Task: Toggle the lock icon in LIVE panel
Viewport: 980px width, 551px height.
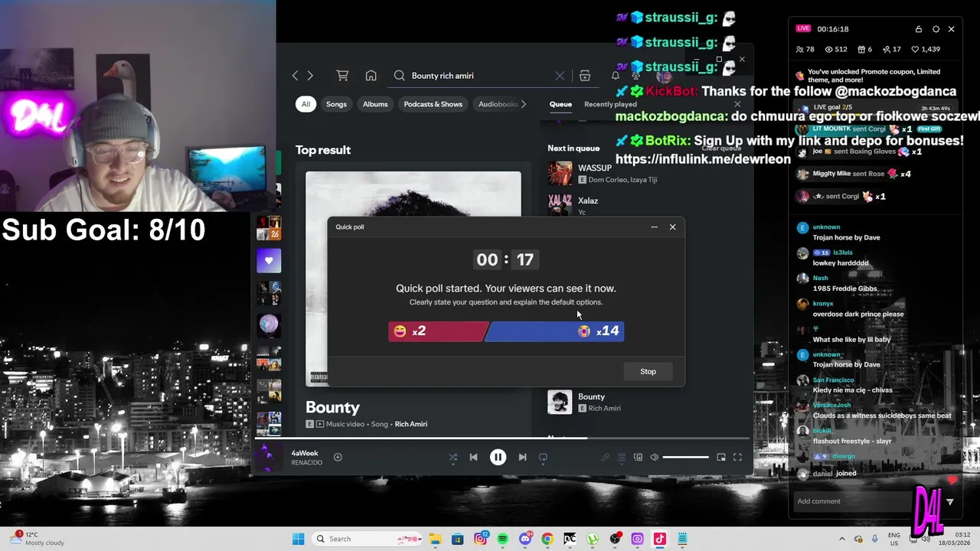Action: coord(918,29)
